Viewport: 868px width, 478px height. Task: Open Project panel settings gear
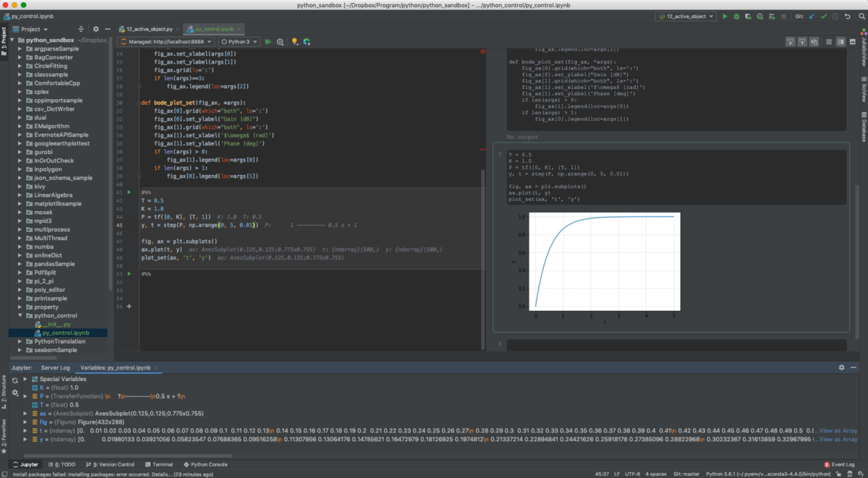(x=95, y=29)
